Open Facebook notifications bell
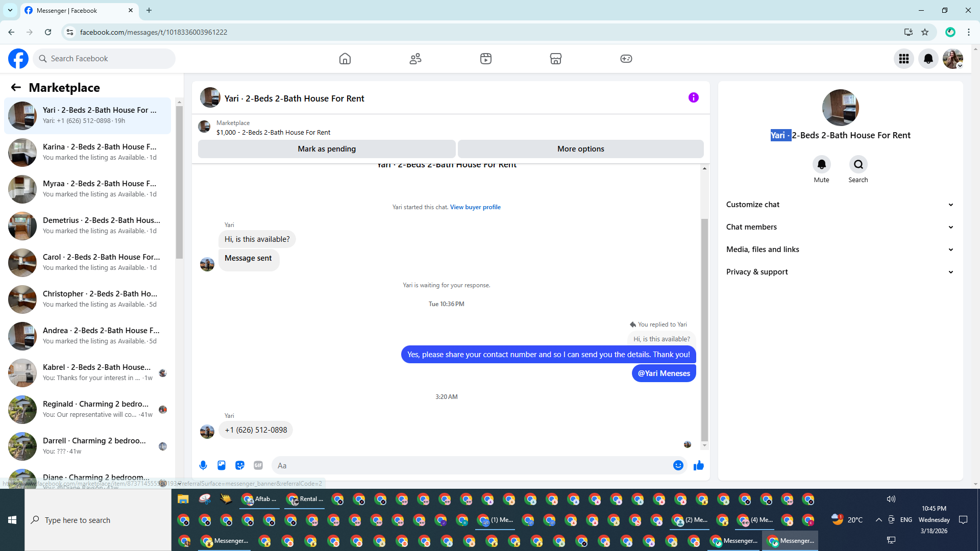The height and width of the screenshot is (551, 980). [x=928, y=59]
